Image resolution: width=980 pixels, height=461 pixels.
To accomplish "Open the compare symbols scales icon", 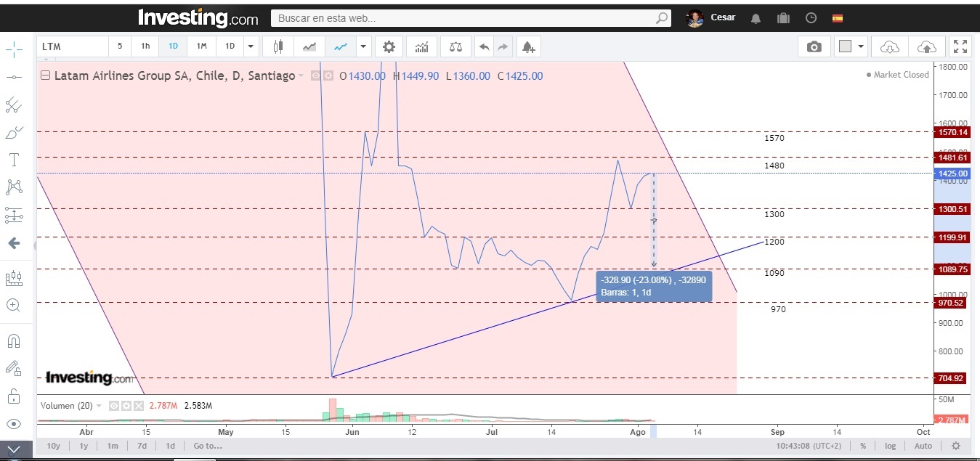I will point(455,46).
